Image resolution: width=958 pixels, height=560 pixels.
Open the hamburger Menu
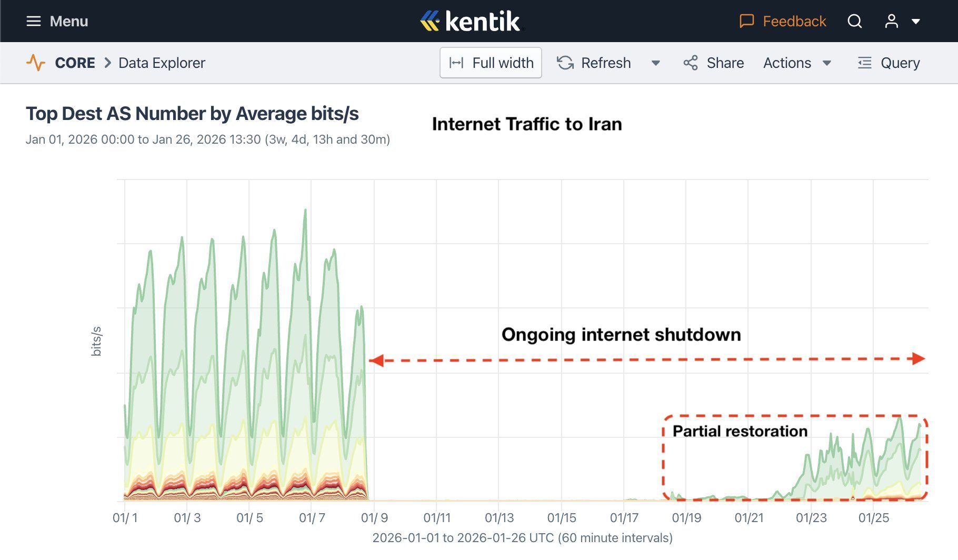click(33, 21)
